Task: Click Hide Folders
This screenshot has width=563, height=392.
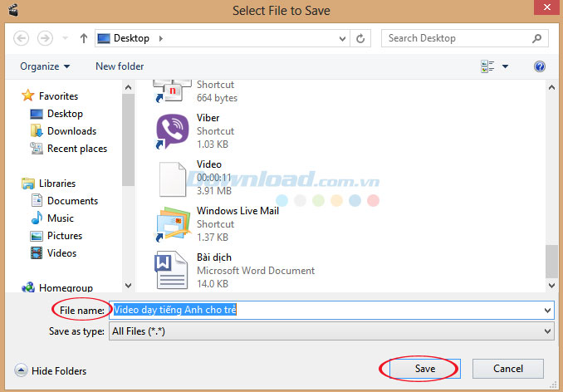Action: 51,370
